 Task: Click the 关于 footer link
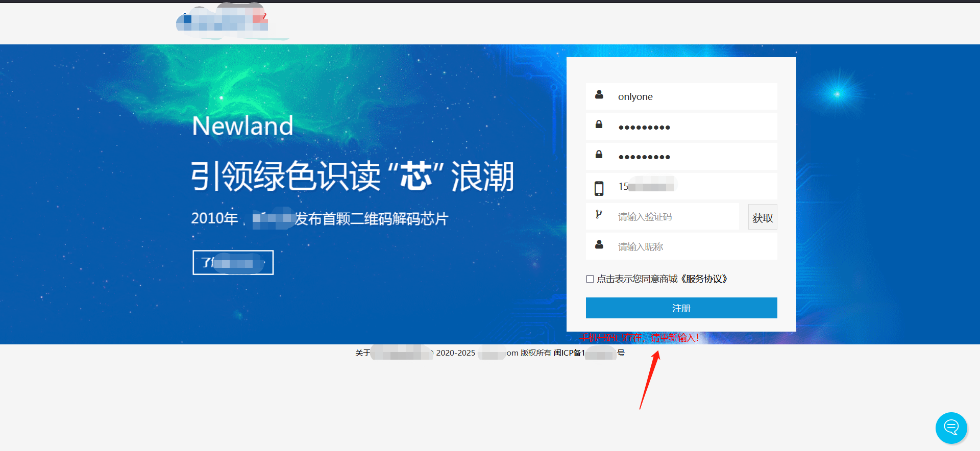(362, 353)
